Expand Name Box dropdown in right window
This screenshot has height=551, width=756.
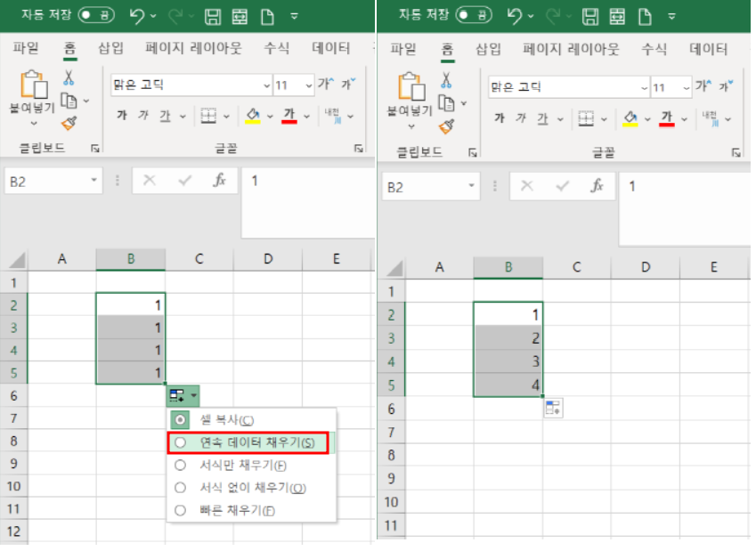pyautogui.click(x=472, y=185)
